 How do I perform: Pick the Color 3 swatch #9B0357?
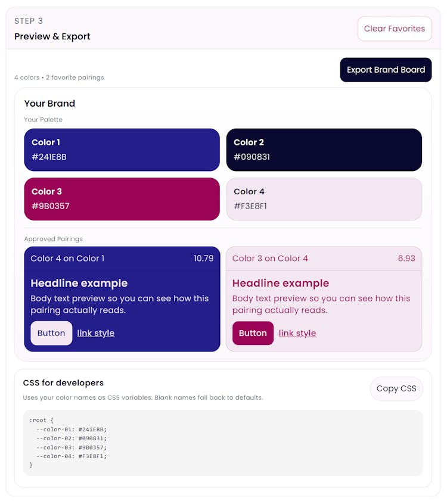click(x=122, y=199)
